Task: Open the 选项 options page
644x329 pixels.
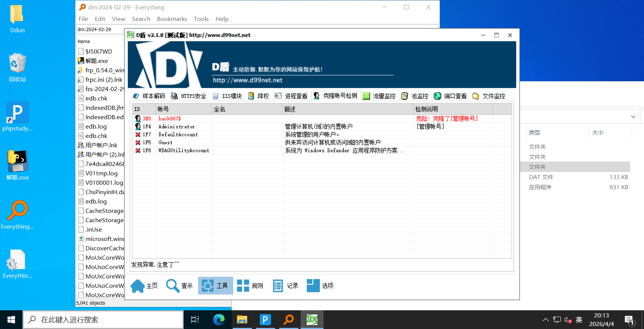Action: (x=320, y=286)
